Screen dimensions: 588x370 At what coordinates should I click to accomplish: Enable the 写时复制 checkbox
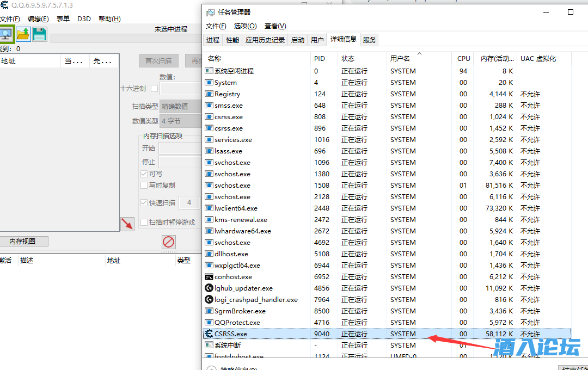(144, 185)
